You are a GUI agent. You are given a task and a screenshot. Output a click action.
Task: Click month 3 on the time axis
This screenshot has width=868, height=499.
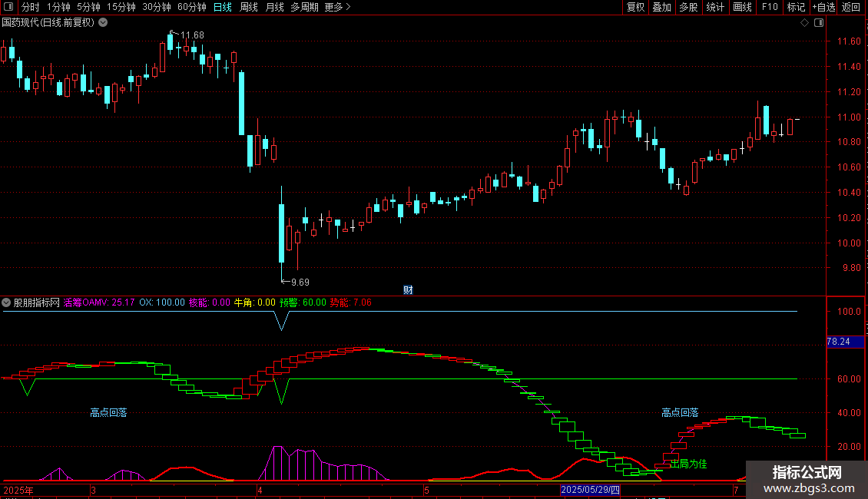[x=93, y=490]
